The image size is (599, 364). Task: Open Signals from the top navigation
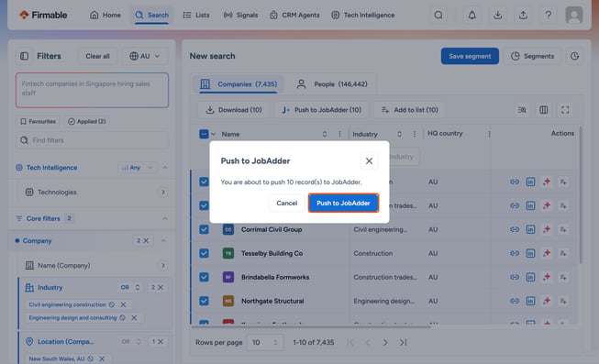(240, 15)
